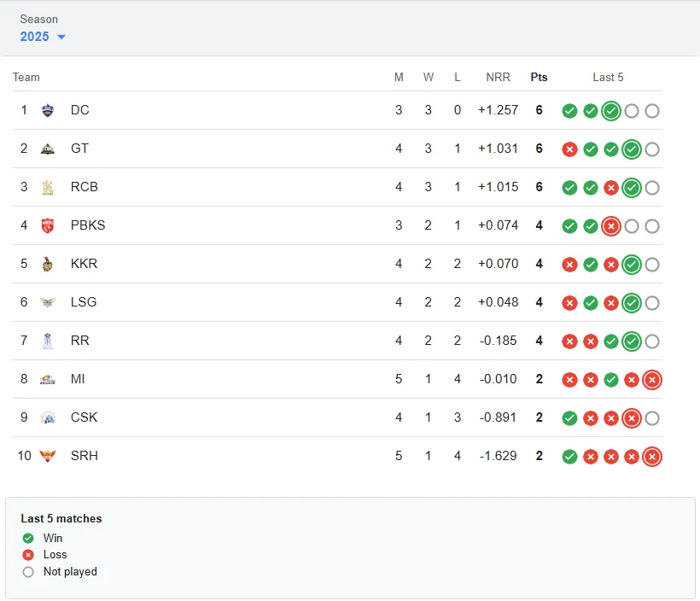
Task: Click LSG's NRR value +0.048
Action: pos(499,302)
